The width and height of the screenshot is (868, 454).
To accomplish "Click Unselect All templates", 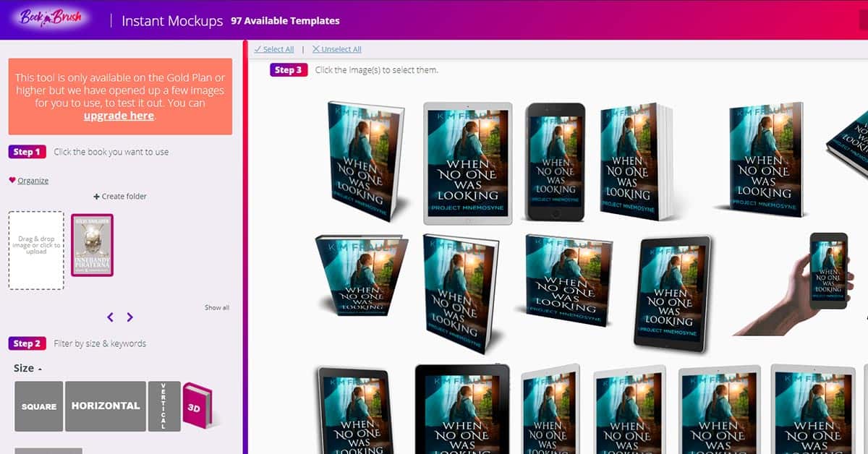I will click(x=336, y=49).
